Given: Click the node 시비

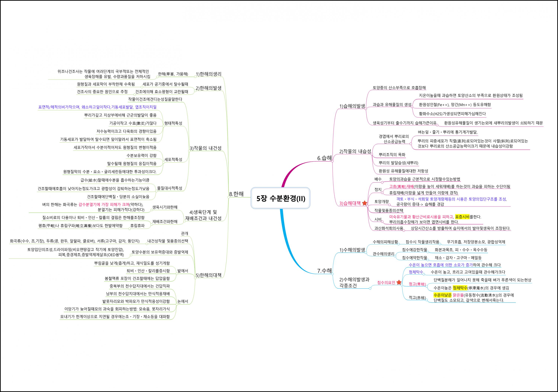Looking at the screenshot, I should (x=378, y=219).
